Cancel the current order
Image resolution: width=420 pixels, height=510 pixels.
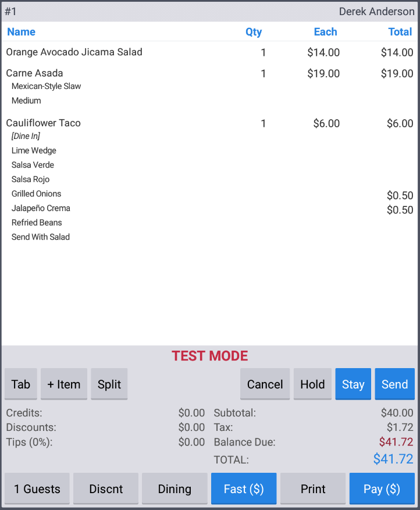[265, 384]
